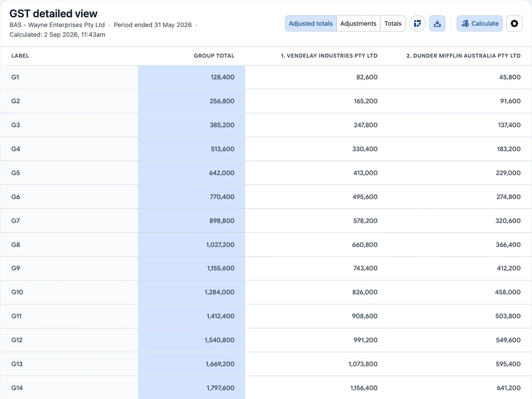
Task: Click the Dunder Mifflin Australia column header
Action: tap(463, 56)
